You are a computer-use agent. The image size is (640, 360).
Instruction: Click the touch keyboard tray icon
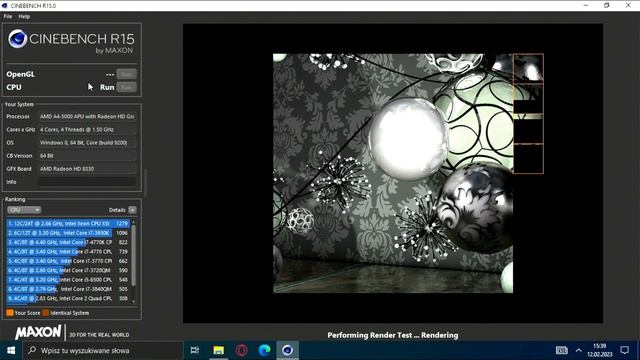[x=562, y=351]
